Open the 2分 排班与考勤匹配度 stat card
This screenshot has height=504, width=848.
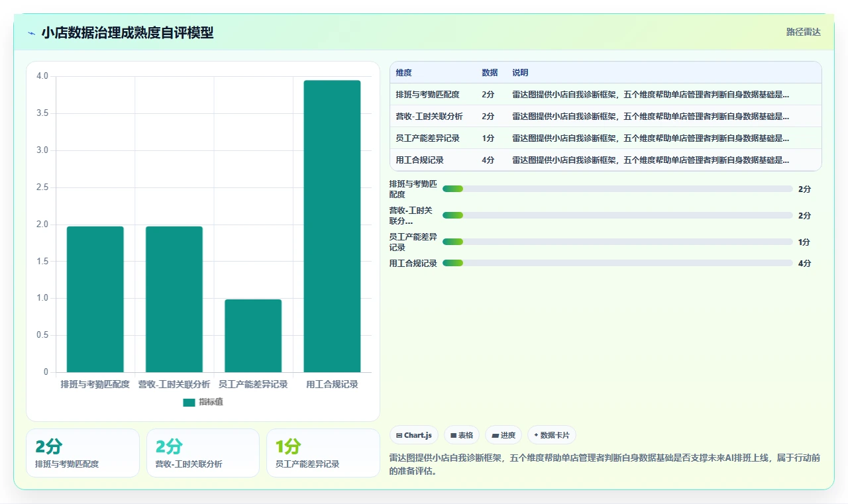83,453
